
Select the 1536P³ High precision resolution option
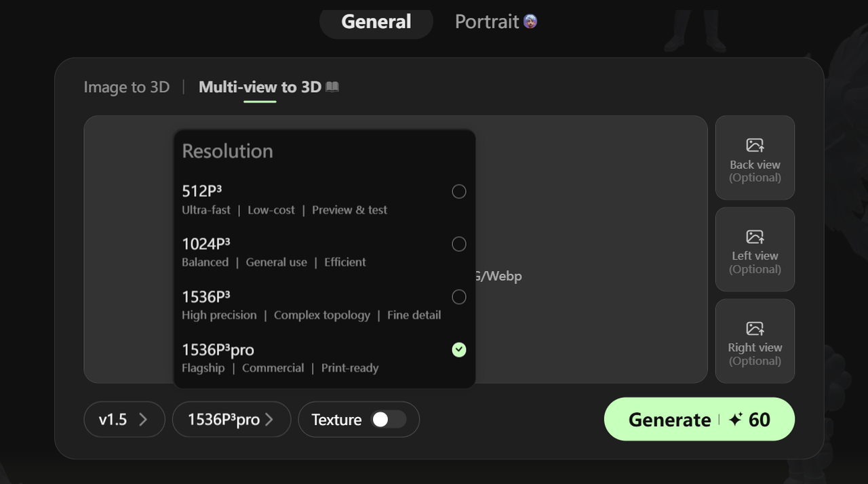[x=459, y=297]
